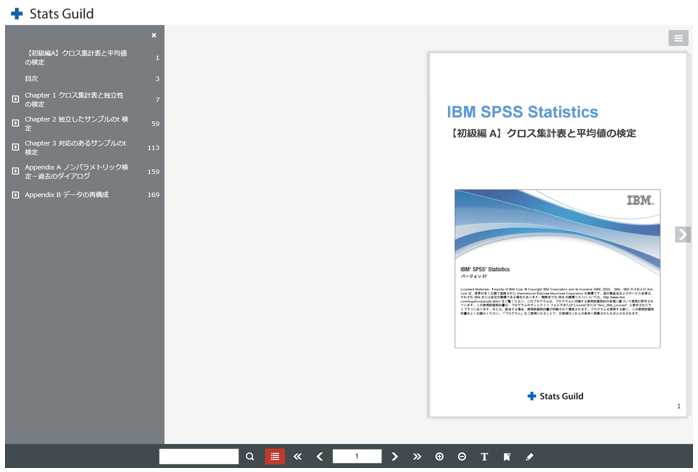Open 【初級編A】クロス集計表 contents entry
The image size is (698, 472).
[x=76, y=57]
